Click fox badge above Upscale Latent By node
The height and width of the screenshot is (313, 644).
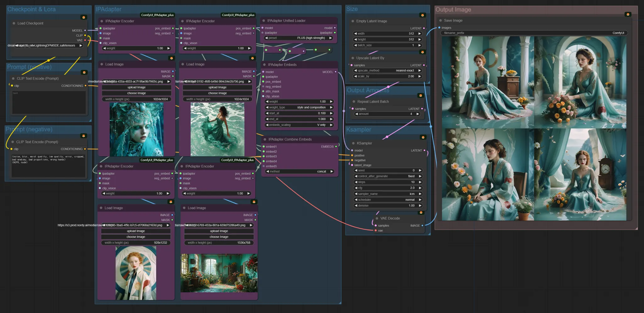pyautogui.click(x=422, y=52)
